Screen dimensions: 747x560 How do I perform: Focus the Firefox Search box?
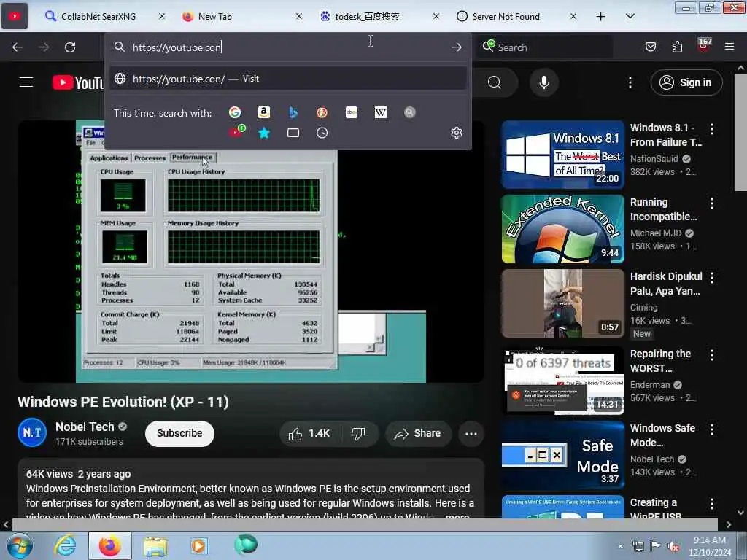pyautogui.click(x=546, y=47)
